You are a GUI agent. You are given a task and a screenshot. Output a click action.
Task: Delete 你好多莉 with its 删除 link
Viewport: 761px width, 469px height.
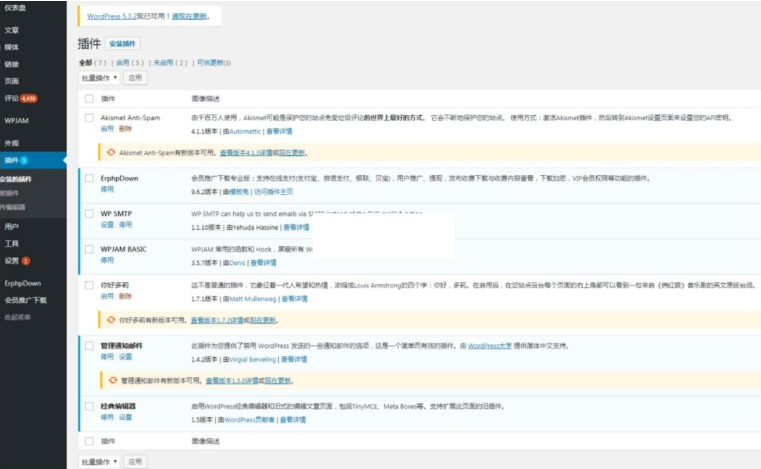coord(125,296)
